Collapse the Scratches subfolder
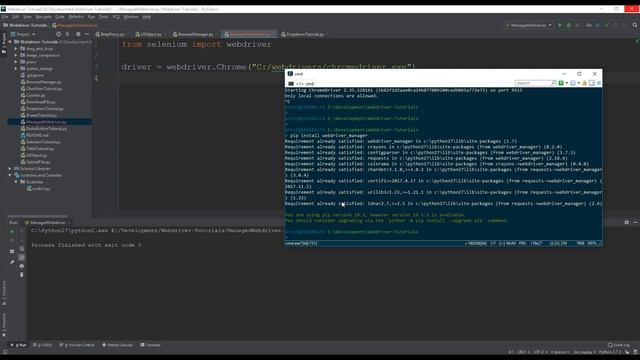Image resolution: width=640 pixels, height=360 pixels. pos(16,182)
